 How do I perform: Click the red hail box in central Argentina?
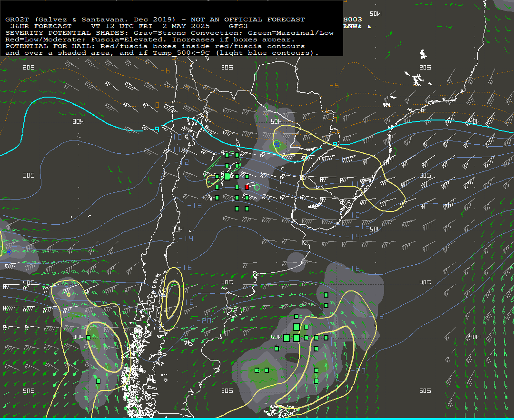coord(247,187)
